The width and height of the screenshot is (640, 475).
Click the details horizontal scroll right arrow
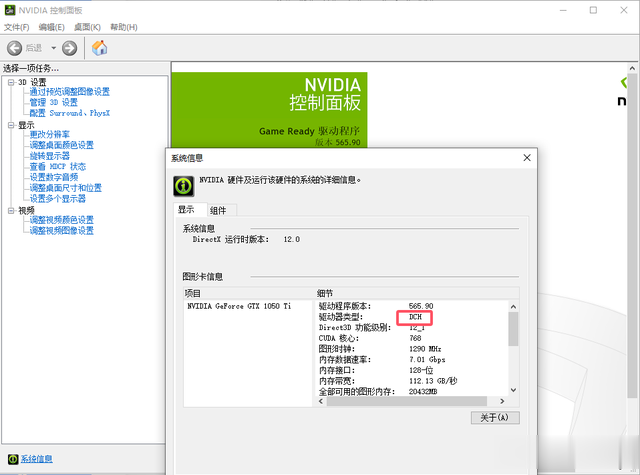(502, 401)
